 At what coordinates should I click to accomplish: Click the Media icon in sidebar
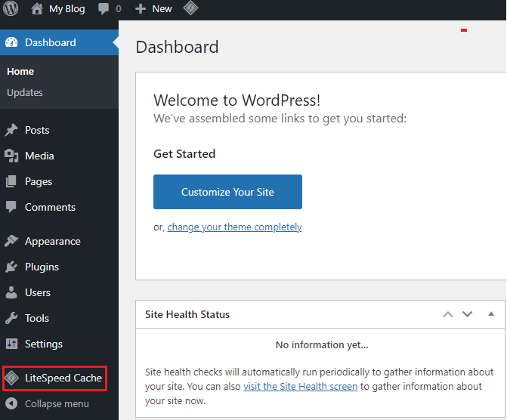[11, 156]
